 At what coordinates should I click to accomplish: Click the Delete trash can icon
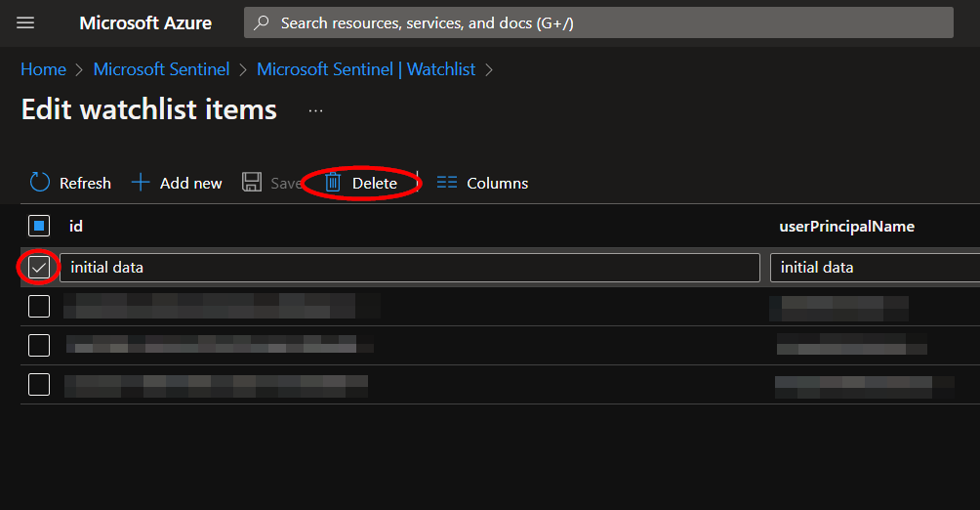point(333,183)
